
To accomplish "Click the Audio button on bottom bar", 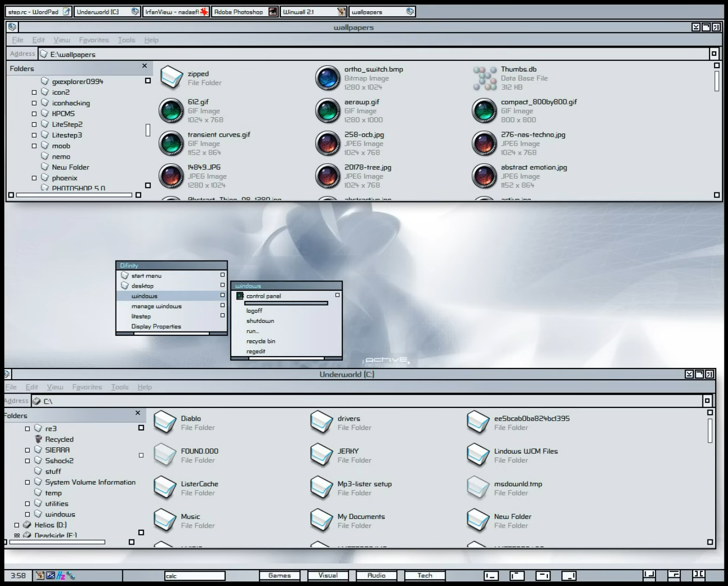I will coord(377,576).
